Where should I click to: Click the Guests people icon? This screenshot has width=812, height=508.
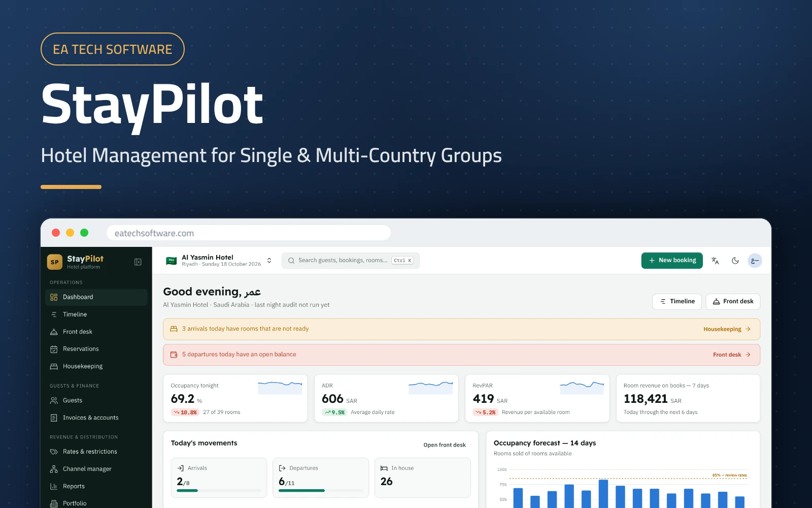(54, 400)
